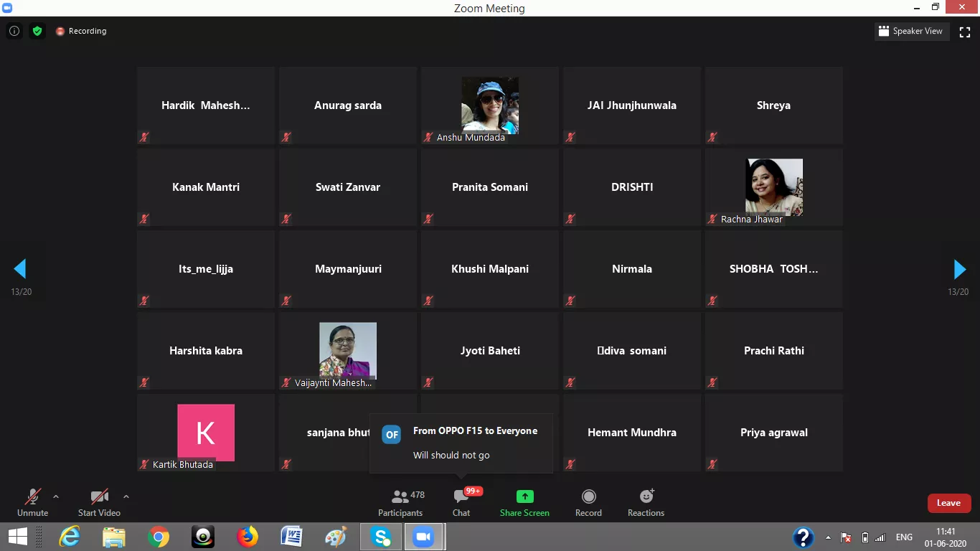Expand video options arrow next to Start Video
980x551 pixels.
tap(126, 496)
